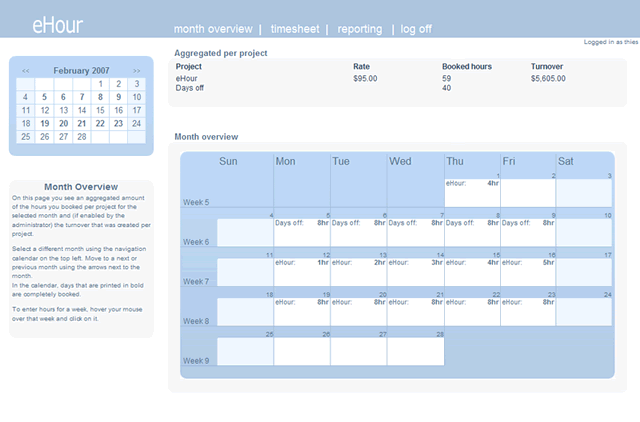Click the Thursday 1st eHour 4hr cell
Screen dimensions: 640x422
[x=472, y=190]
